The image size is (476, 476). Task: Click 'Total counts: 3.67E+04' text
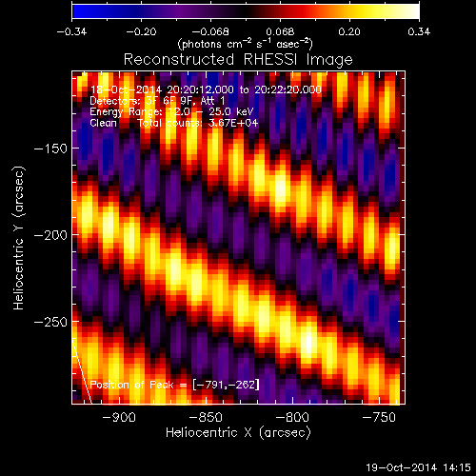(198, 123)
